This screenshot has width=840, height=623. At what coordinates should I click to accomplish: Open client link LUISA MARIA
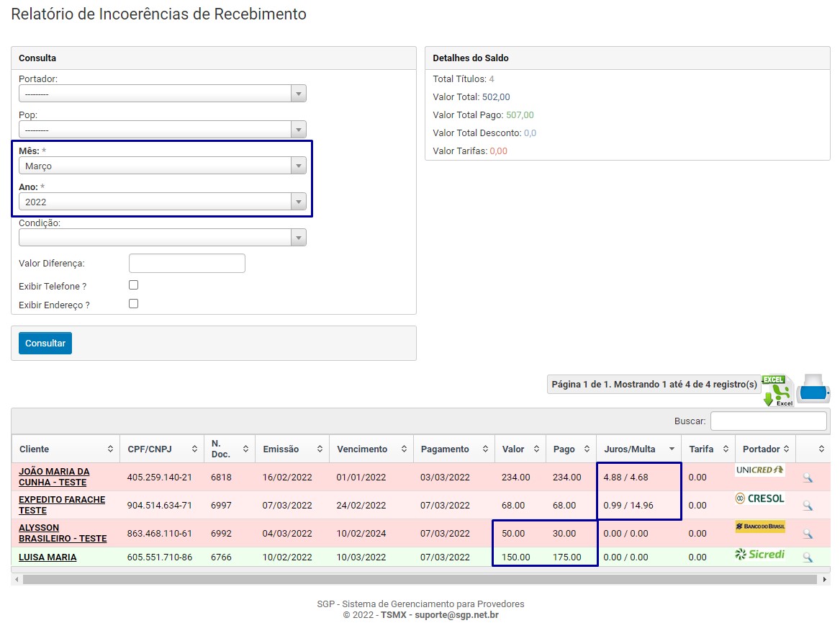click(x=48, y=557)
